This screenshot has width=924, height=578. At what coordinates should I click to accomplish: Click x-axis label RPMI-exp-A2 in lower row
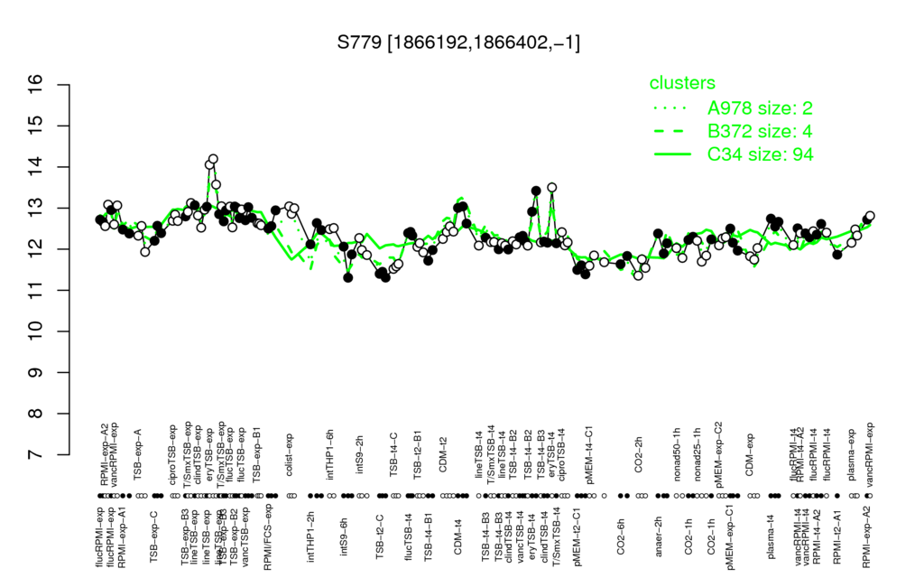(866, 537)
